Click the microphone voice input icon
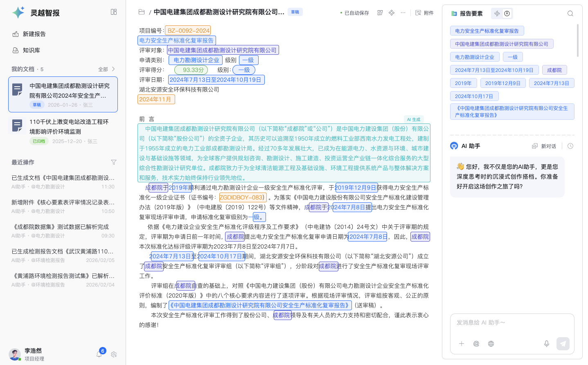 pos(546,344)
